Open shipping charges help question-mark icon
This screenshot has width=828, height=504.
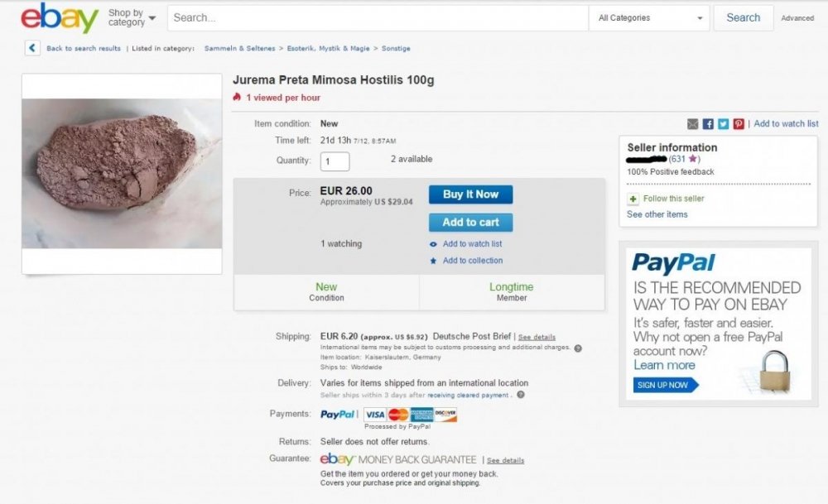tap(578, 348)
